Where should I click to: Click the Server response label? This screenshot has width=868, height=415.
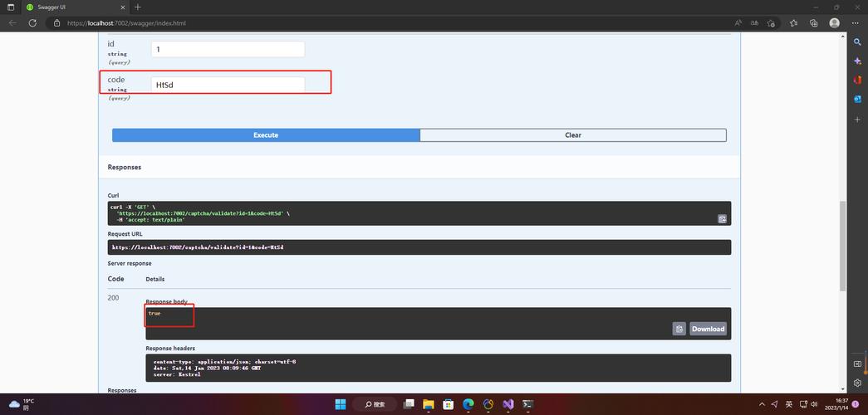pyautogui.click(x=130, y=263)
